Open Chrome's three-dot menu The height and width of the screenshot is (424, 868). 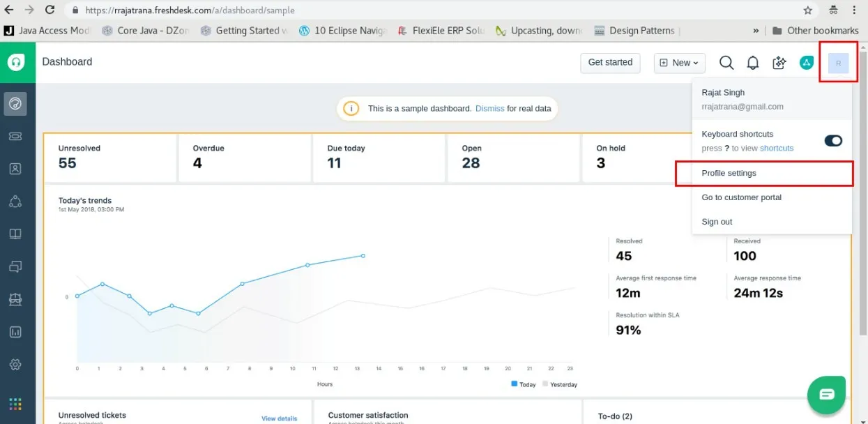click(855, 10)
